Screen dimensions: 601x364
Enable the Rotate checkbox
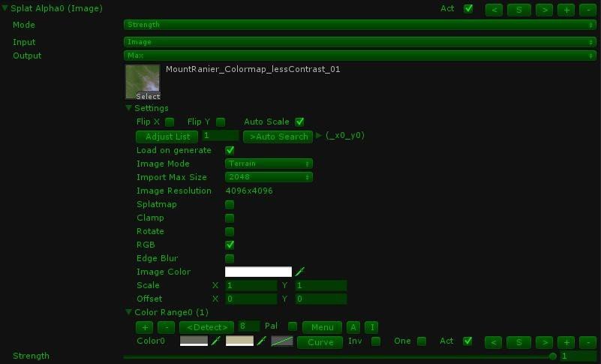point(230,231)
